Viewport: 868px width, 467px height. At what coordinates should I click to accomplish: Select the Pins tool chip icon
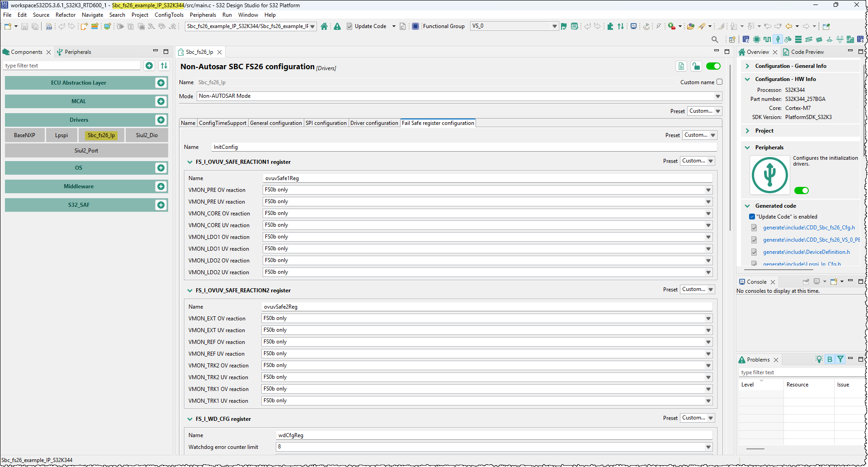click(x=757, y=39)
